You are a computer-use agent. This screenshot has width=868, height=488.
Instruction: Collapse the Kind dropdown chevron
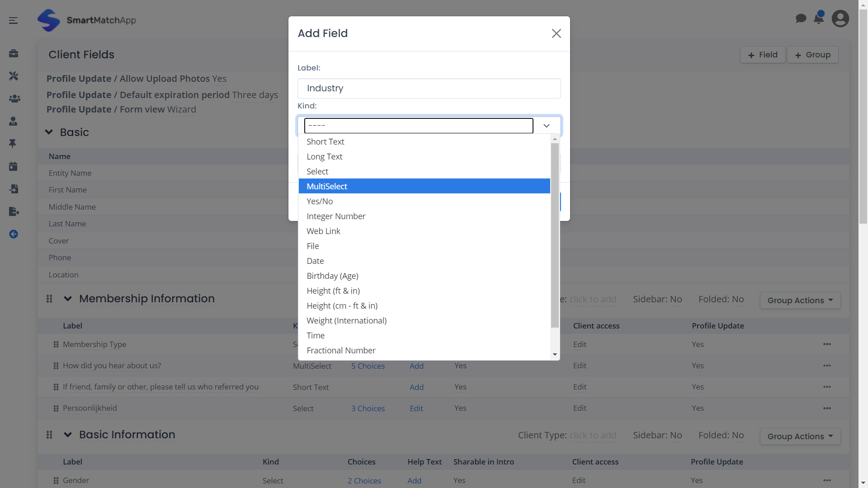[x=547, y=126]
